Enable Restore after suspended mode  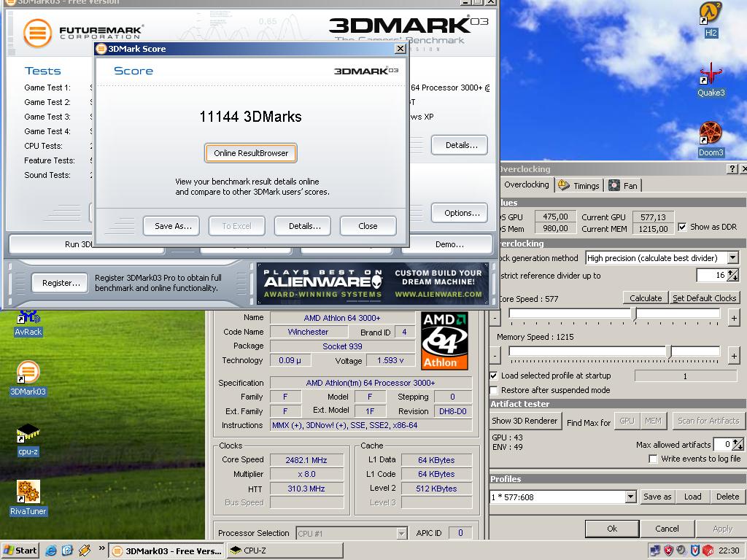(494, 390)
